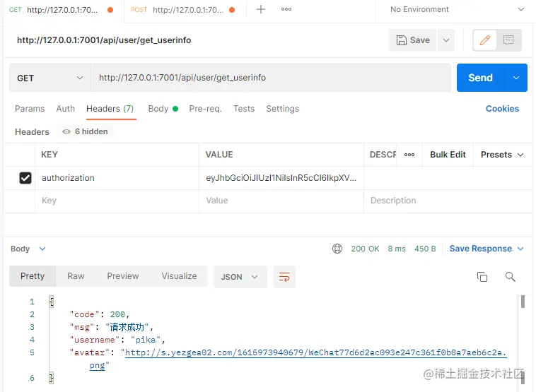Open the avatar URL link in response

tap(315, 352)
